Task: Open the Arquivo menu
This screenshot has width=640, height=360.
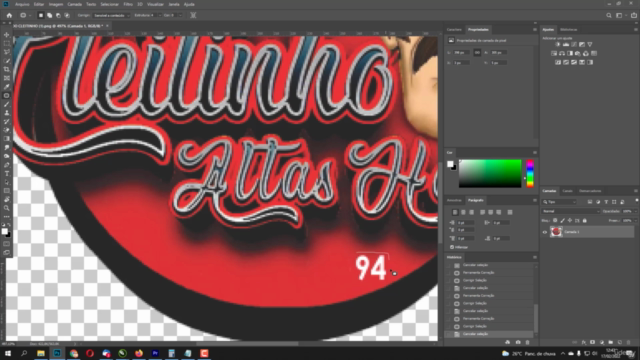Action: coord(22,4)
